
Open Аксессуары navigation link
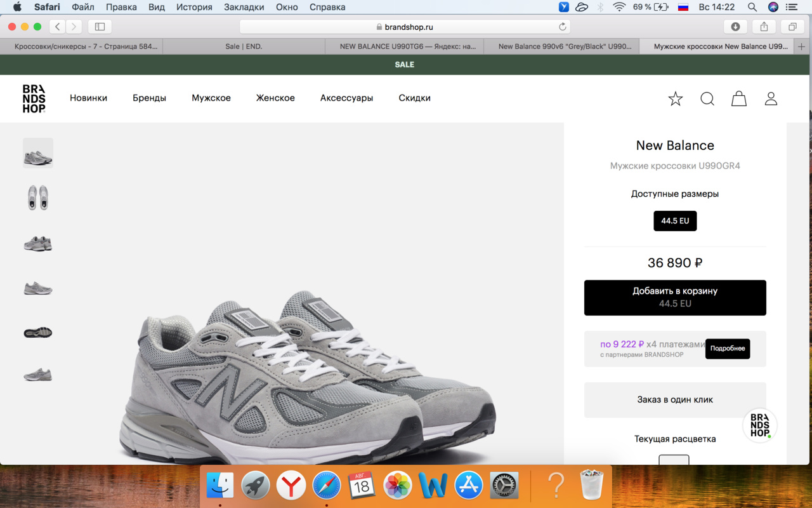point(346,98)
